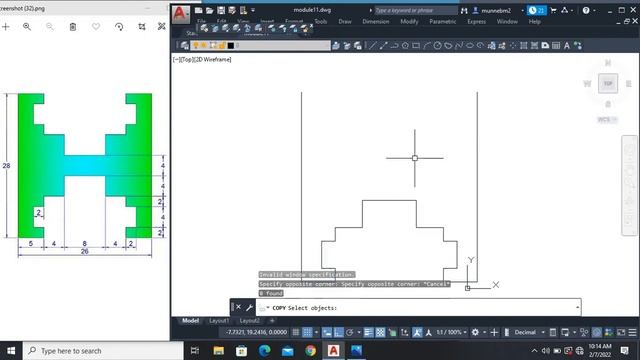Switch to the Layout1 tab
This screenshot has height=360, width=640.
click(219, 321)
